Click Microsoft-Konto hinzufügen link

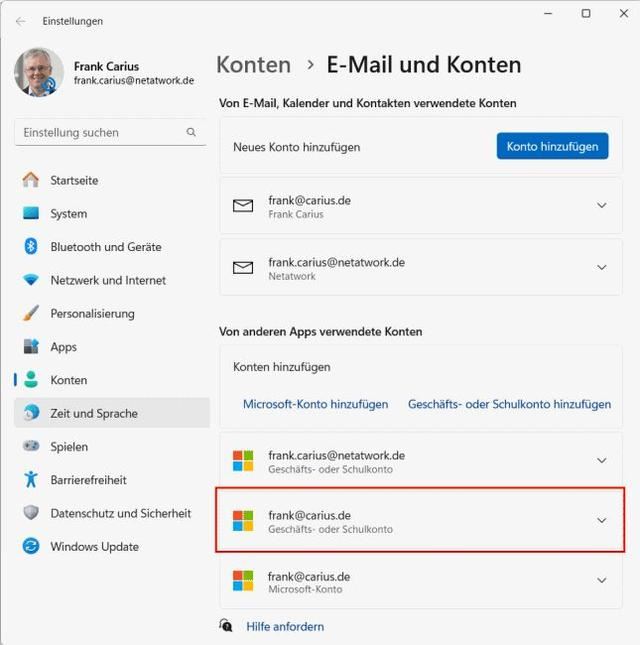coord(315,404)
